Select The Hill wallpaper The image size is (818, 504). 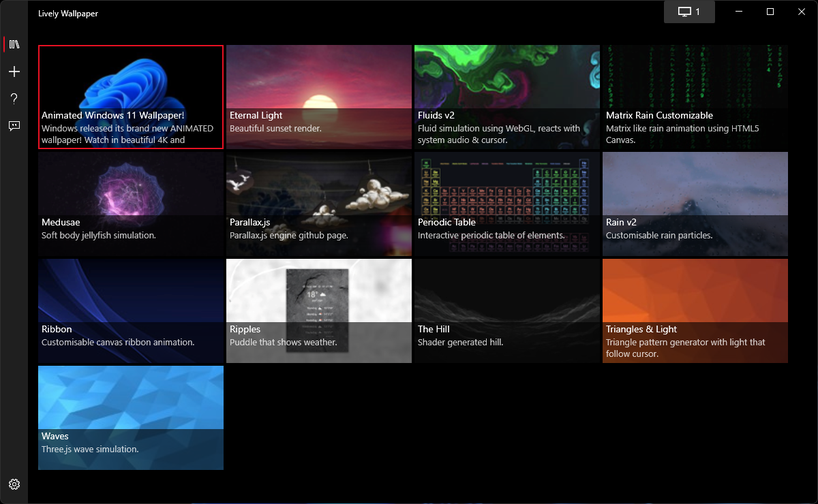pyautogui.click(x=507, y=311)
